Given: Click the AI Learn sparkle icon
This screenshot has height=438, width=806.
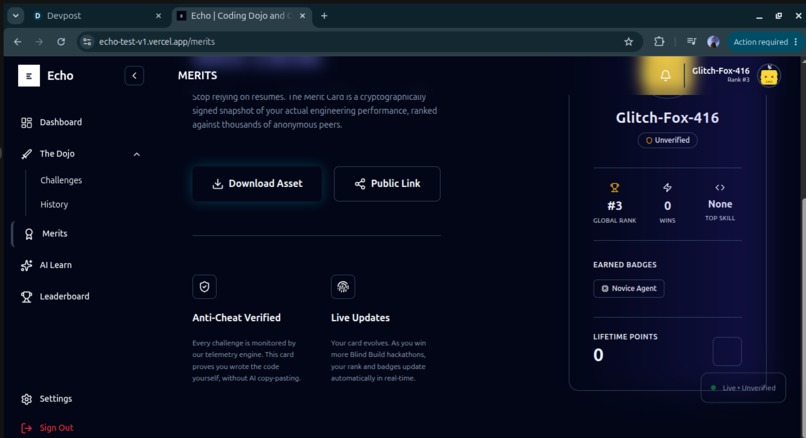Looking at the screenshot, I should pyautogui.click(x=26, y=265).
